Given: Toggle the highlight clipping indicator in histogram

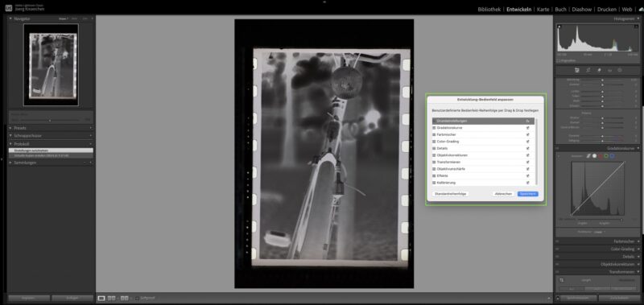Looking at the screenshot, I should 636,27.
